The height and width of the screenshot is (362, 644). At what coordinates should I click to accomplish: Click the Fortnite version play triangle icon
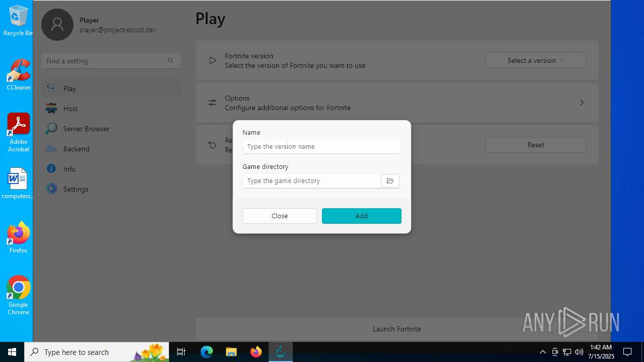[x=212, y=60]
